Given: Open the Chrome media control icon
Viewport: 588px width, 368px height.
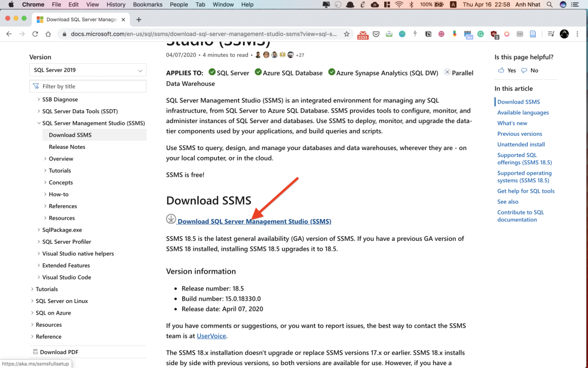Looking at the screenshot, I should [x=551, y=34].
